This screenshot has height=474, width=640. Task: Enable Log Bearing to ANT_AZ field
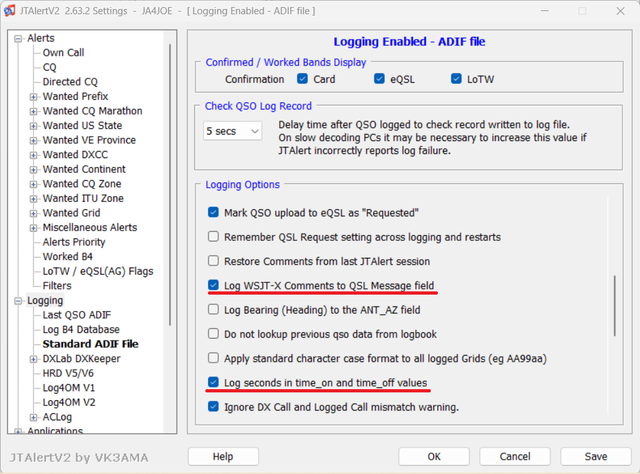click(213, 309)
